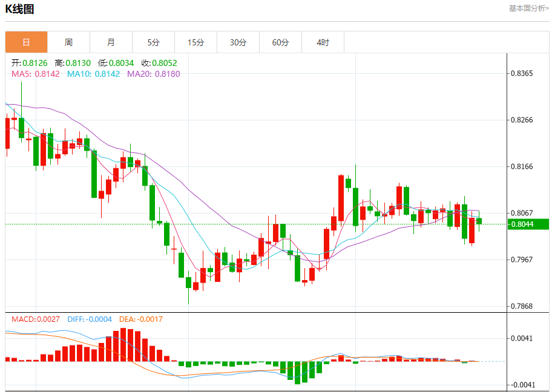552x392 pixels.
Task: Click the DEA:-0.0017 indicator label
Action: [x=141, y=319]
